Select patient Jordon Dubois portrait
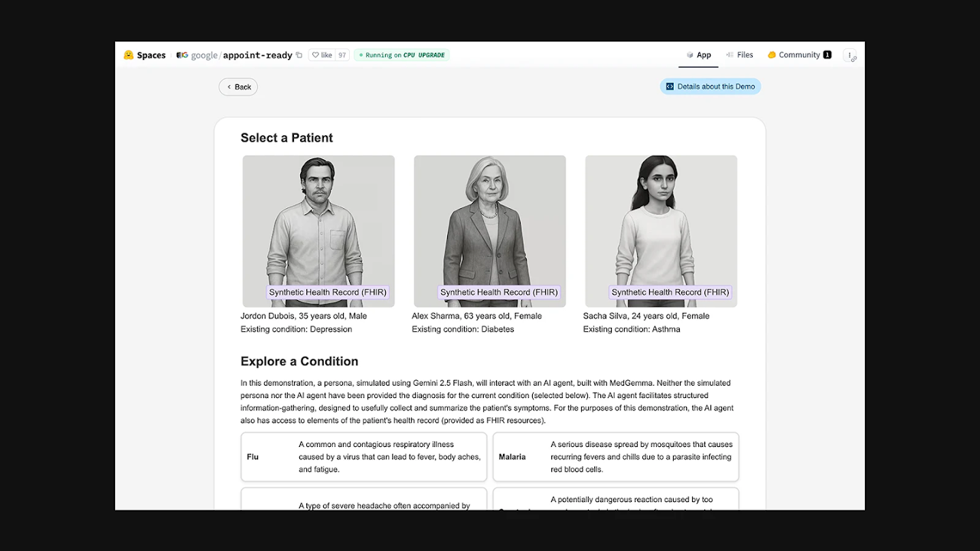This screenshot has width=980, height=551. click(318, 218)
